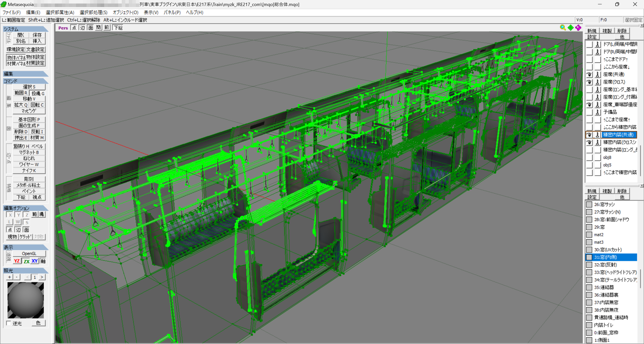
Task: Click the 環境設定 button
Action: click(16, 50)
